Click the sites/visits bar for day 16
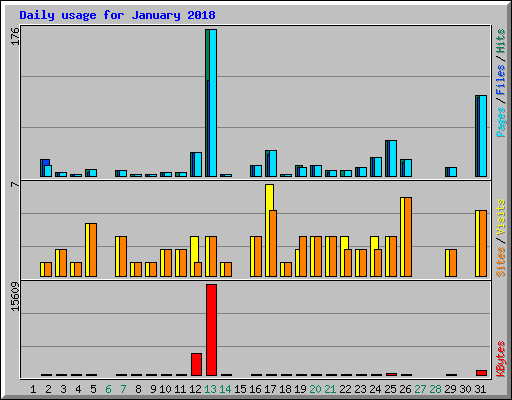This screenshot has height=400, width=512. pyautogui.click(x=256, y=257)
